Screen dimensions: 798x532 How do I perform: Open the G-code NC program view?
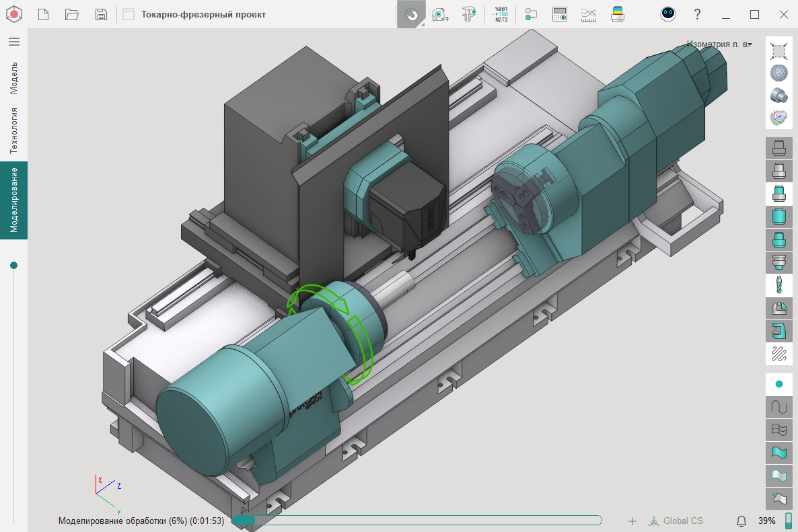(501, 14)
